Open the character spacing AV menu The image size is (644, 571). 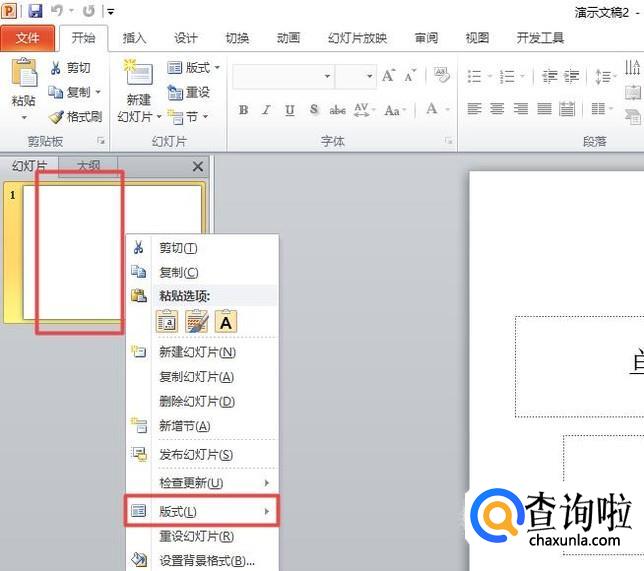(x=364, y=110)
